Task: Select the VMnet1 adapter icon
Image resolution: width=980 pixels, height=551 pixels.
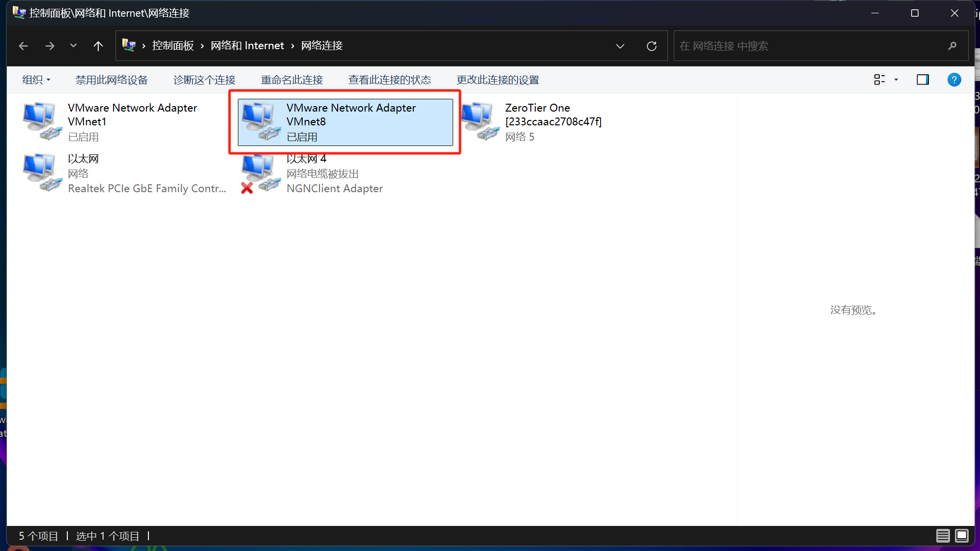Action: [x=42, y=121]
